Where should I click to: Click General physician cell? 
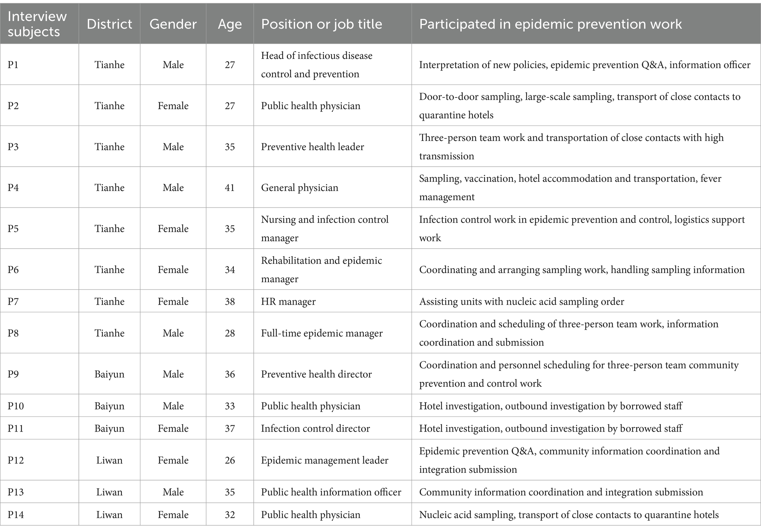(300, 188)
